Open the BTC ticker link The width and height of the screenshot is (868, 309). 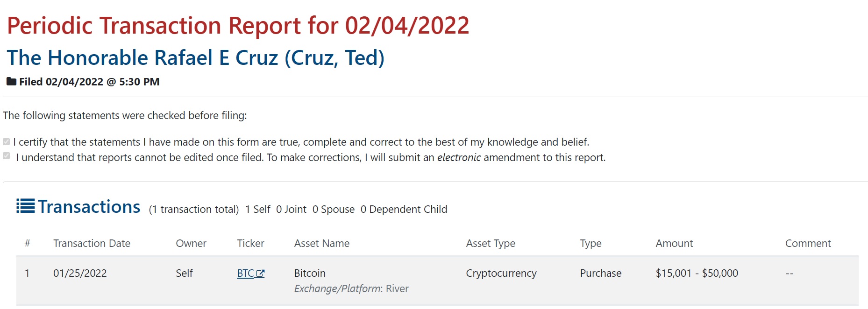(246, 274)
